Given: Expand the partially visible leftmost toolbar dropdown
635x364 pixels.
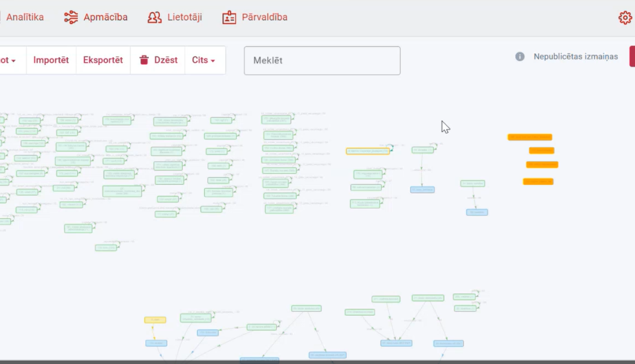Looking at the screenshot, I should pos(8,60).
